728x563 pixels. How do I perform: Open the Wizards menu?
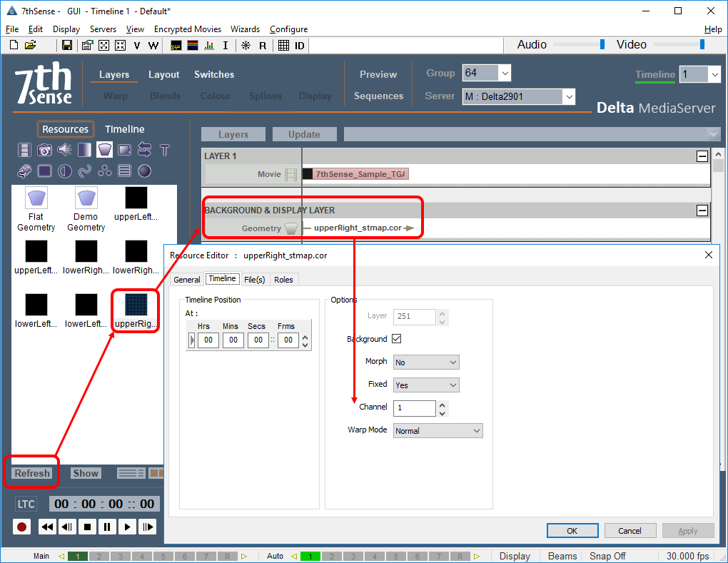245,29
